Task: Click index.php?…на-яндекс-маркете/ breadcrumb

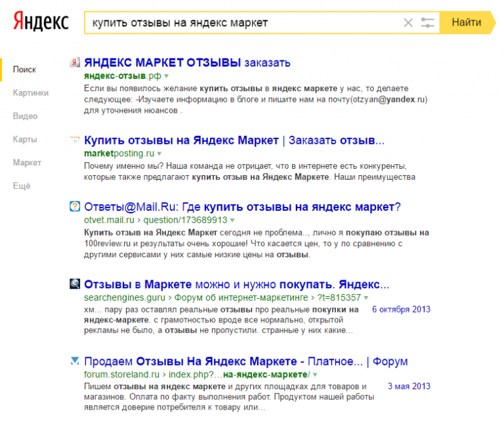Action: 240,375
